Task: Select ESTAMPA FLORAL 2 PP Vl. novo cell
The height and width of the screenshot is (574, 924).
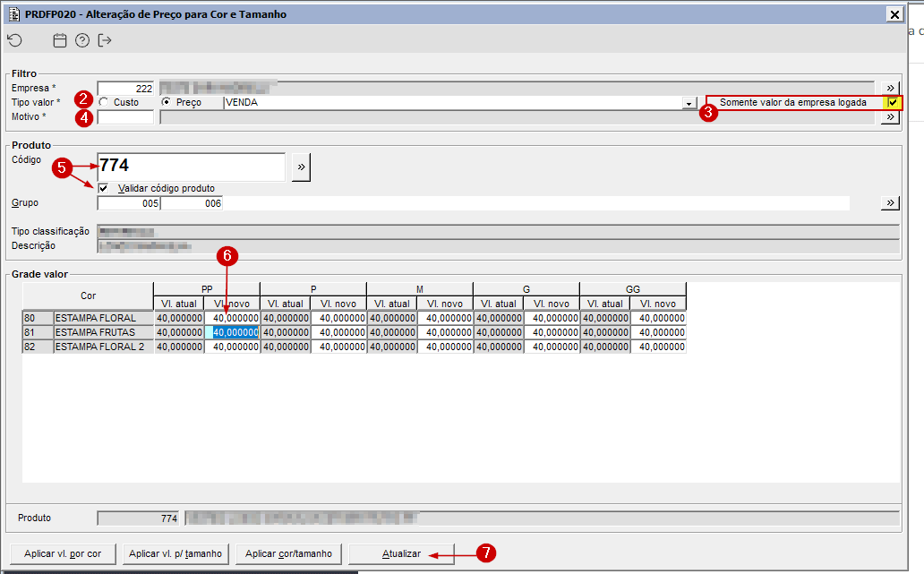Action: coord(232,347)
